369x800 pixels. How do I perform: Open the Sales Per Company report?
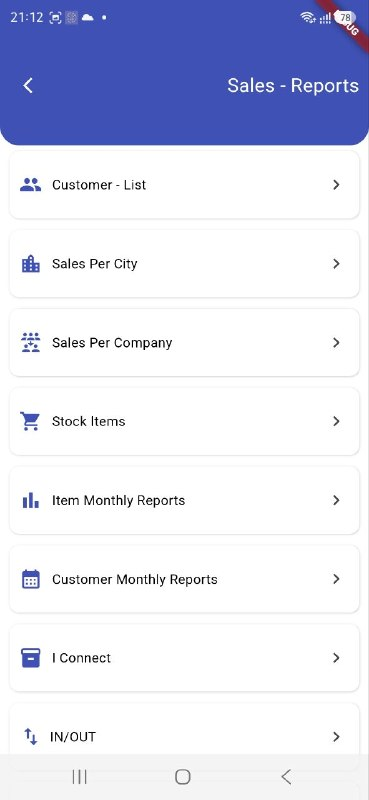click(x=184, y=342)
